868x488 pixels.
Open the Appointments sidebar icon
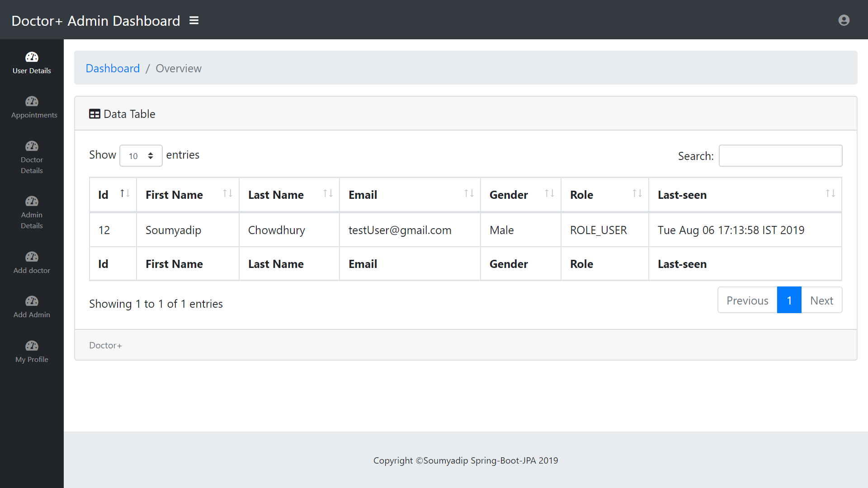click(x=32, y=101)
